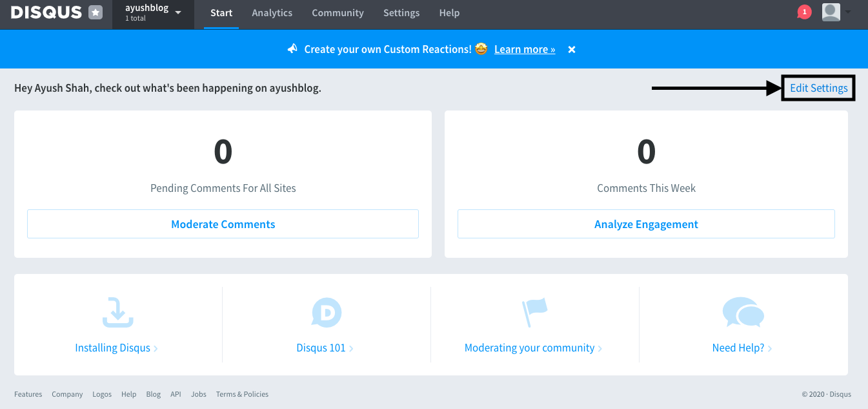868x409 pixels.
Task: Expand the user account dropdown arrow
Action: [x=848, y=12]
